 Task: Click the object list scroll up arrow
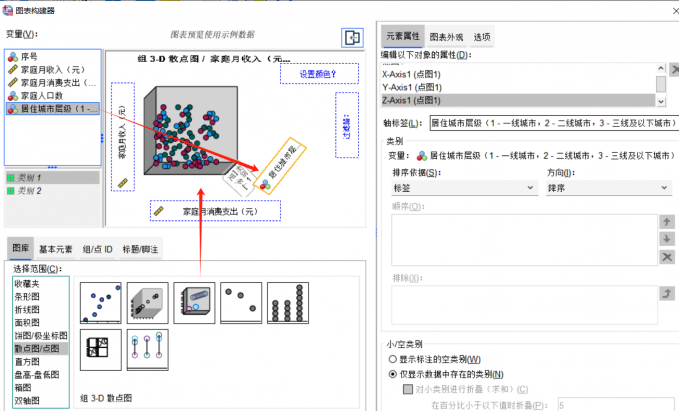tap(660, 68)
